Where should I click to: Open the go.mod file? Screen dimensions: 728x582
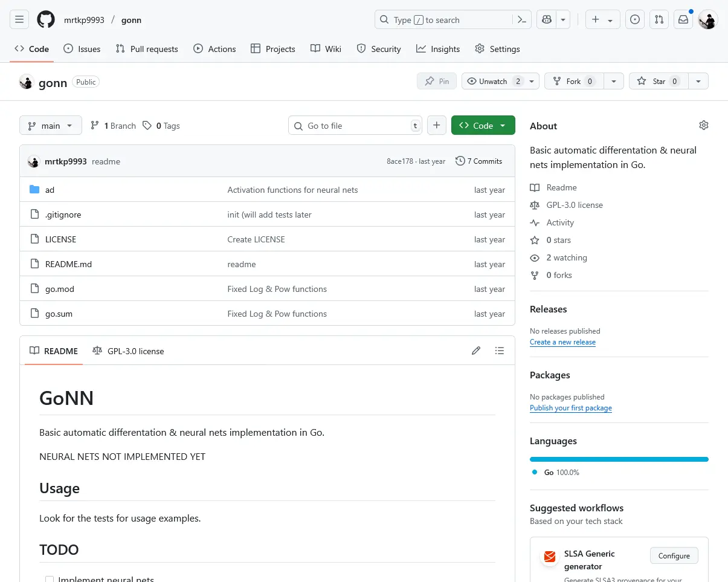[x=60, y=289]
